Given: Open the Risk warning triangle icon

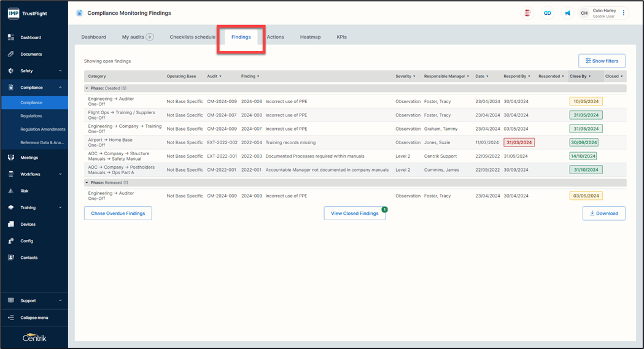Looking at the screenshot, I should coord(11,191).
